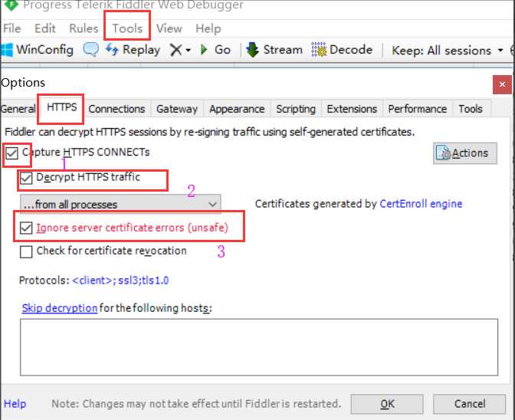Click the Actions button

pyautogui.click(x=465, y=153)
